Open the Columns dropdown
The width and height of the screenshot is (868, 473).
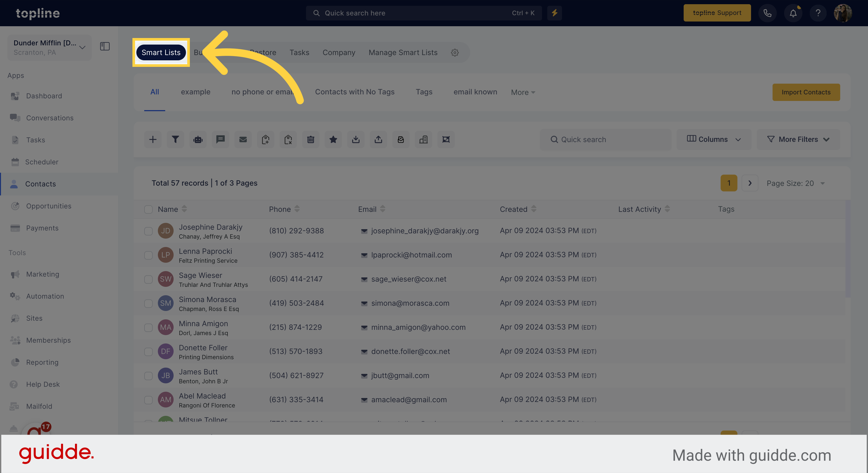point(714,139)
